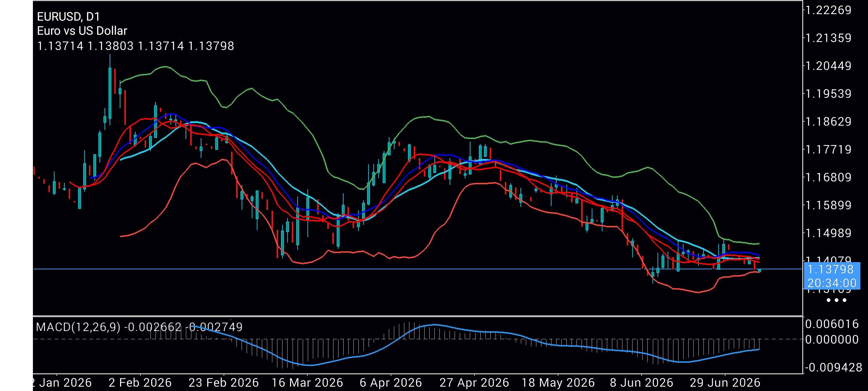The width and height of the screenshot is (868, 391).
Task: Click the 29 Jun 2026 date marker
Action: pos(725,383)
